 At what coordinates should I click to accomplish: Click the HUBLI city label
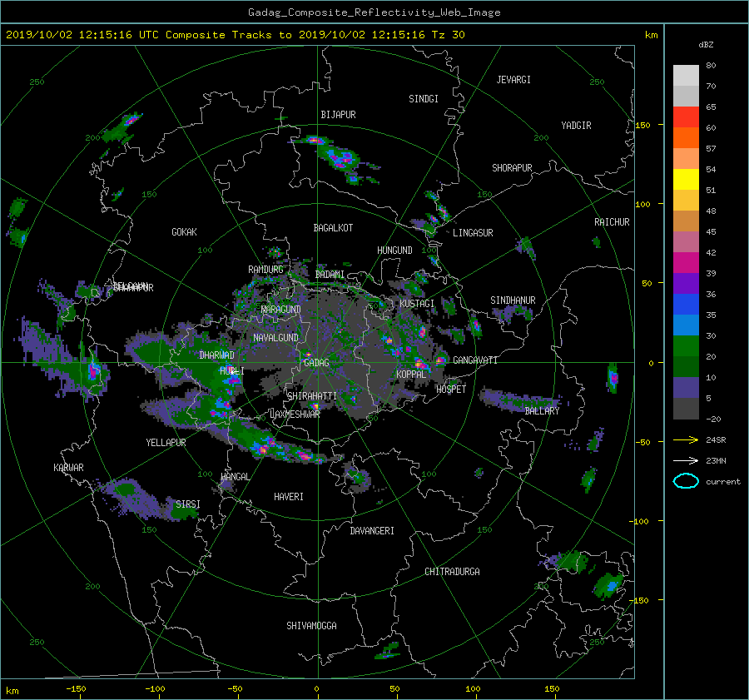click(x=232, y=370)
